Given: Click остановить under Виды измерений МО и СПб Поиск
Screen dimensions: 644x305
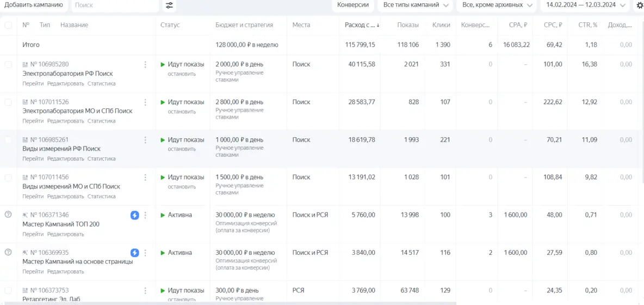Looking at the screenshot, I should pos(182,187).
